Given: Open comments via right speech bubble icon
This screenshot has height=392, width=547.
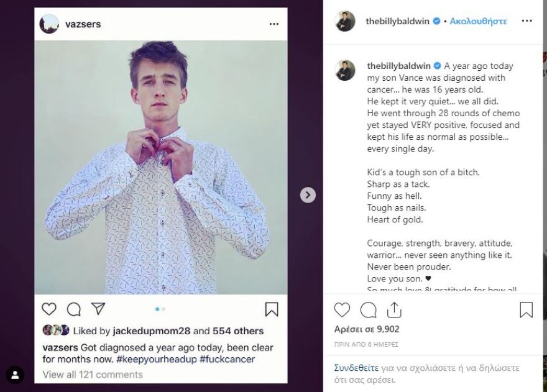Looking at the screenshot, I should pyautogui.click(x=368, y=309).
